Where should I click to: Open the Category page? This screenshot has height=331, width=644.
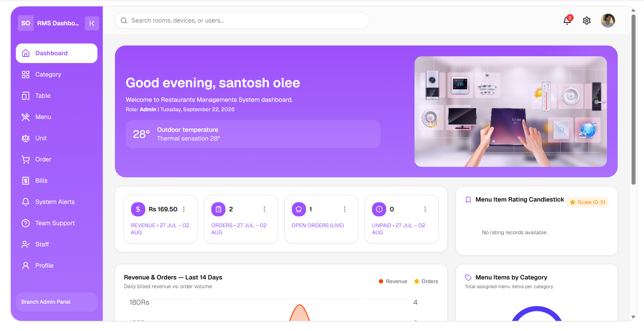[x=57, y=74]
